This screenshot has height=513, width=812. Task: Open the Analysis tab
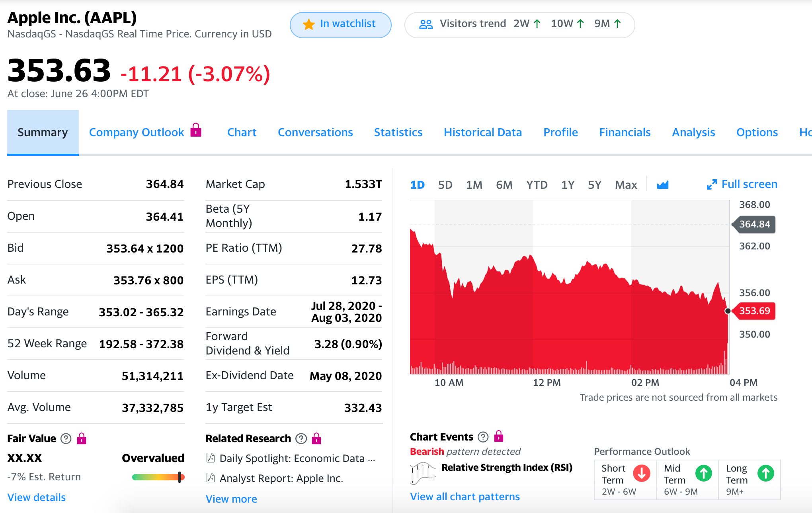click(x=693, y=132)
